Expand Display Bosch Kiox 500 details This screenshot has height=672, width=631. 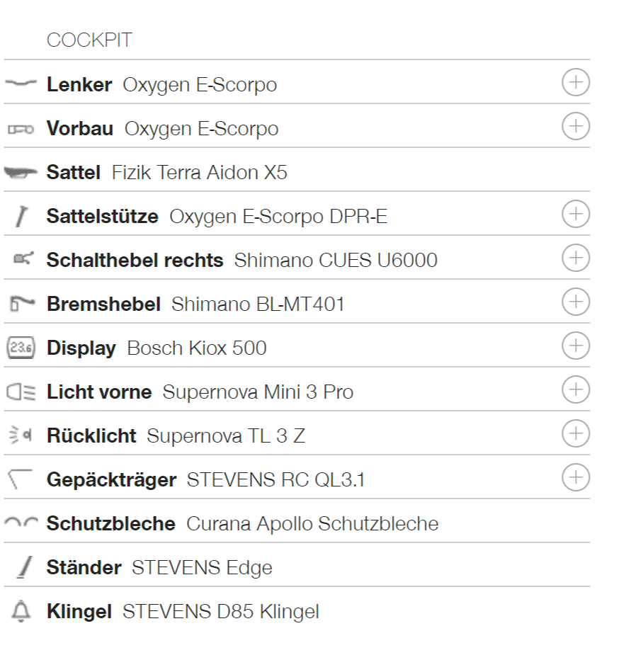[576, 346]
